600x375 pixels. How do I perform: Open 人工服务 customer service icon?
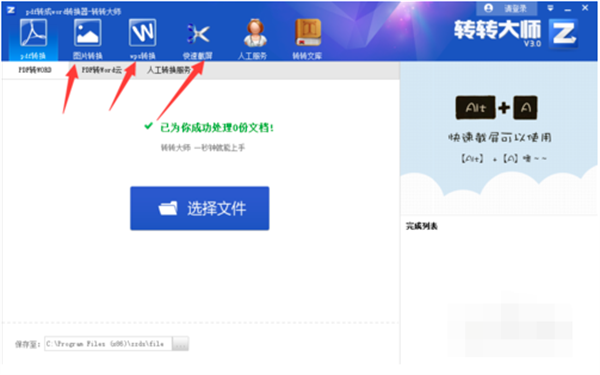(x=253, y=38)
